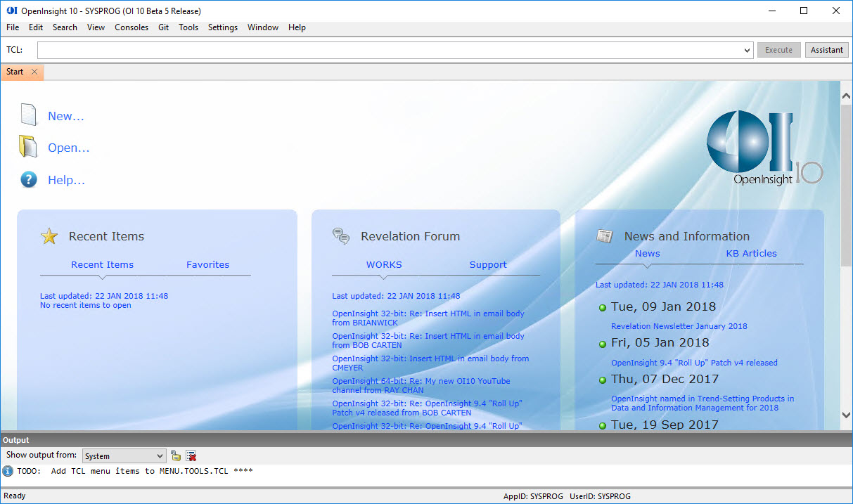Click the padlock icon in the Output panel
The image size is (853, 504).
click(x=176, y=455)
